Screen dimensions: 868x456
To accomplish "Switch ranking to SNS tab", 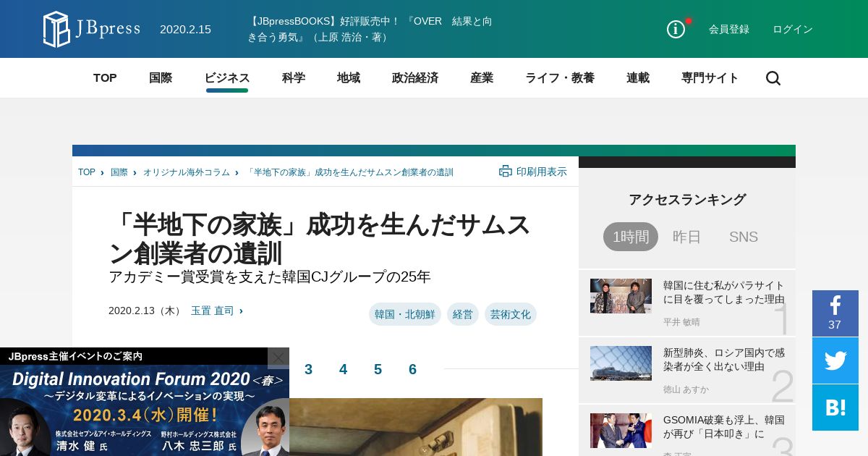I will tap(744, 237).
